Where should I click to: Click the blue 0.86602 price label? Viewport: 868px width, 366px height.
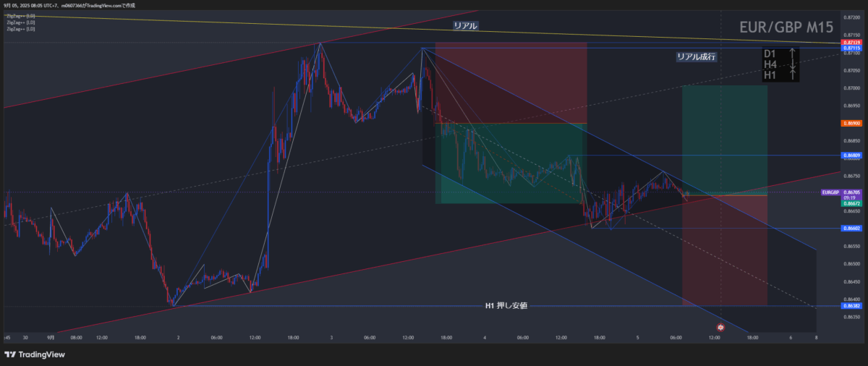click(x=851, y=228)
